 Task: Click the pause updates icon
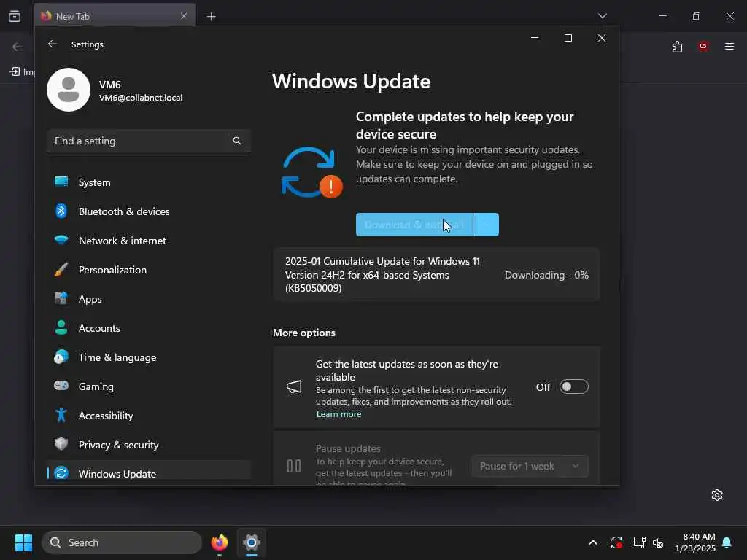pos(294,466)
